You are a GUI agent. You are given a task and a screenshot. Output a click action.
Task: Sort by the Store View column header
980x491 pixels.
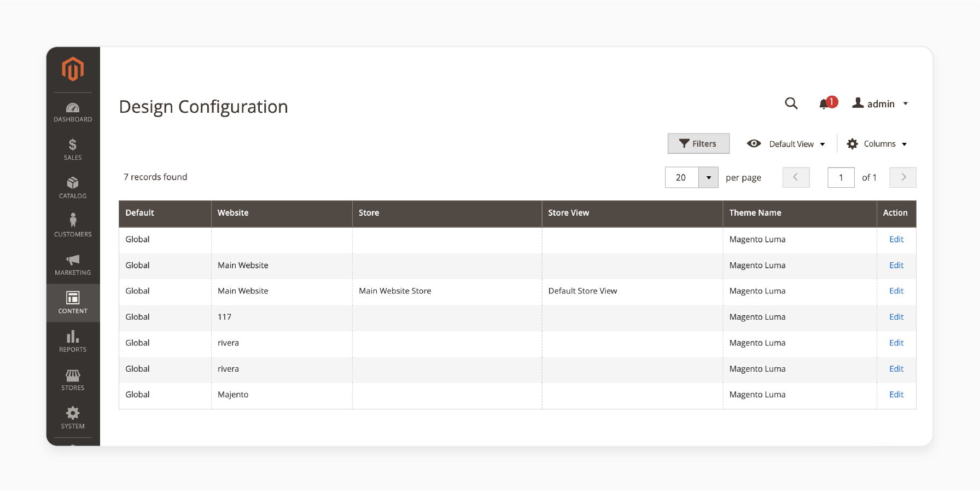[632, 213]
